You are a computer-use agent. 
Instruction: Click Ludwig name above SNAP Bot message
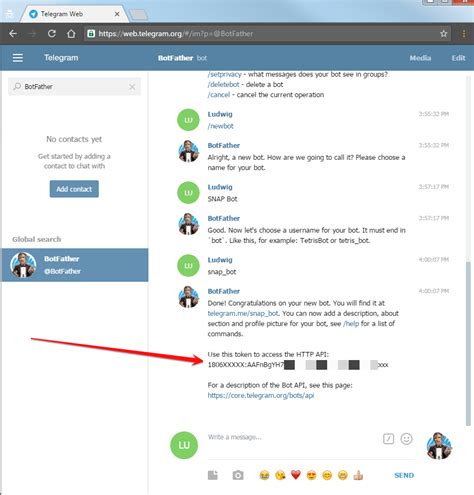220,187
